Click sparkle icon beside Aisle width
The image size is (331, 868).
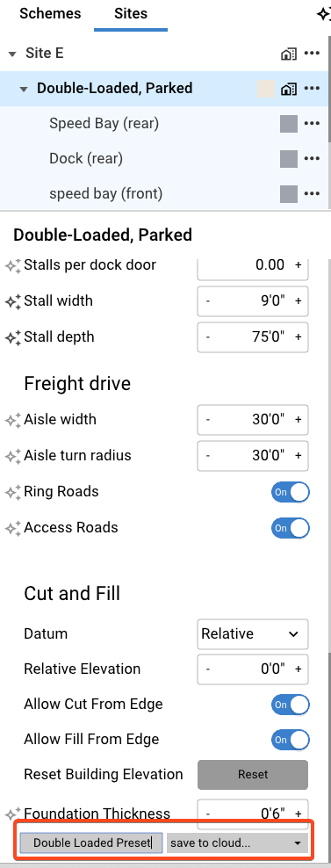pos(12,420)
